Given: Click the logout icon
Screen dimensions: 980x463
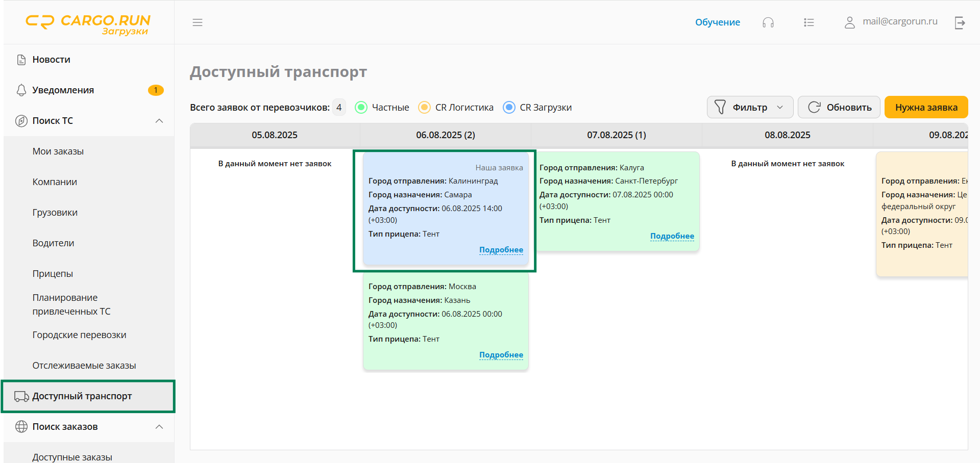Looking at the screenshot, I should 960,22.
